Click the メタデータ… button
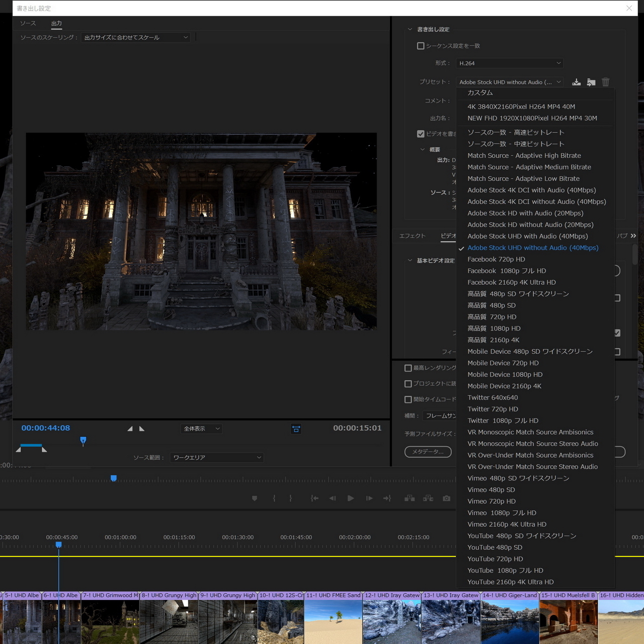The height and width of the screenshot is (644, 644). tap(427, 451)
